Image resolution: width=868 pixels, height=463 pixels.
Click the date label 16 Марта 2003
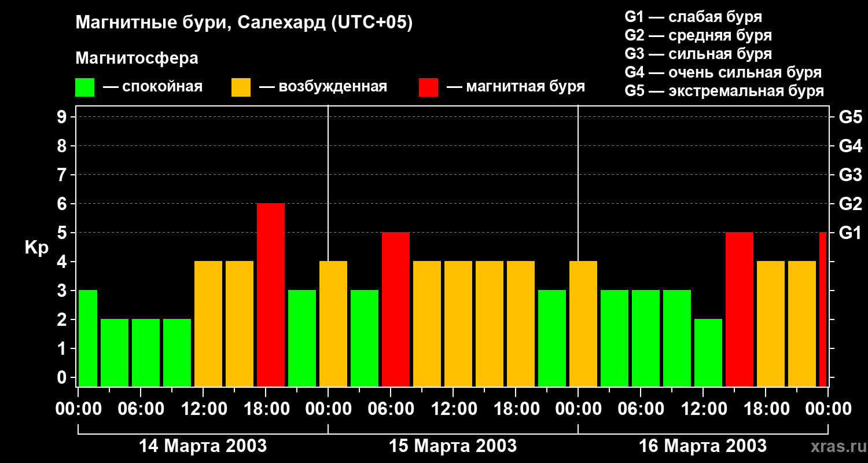coord(703,446)
